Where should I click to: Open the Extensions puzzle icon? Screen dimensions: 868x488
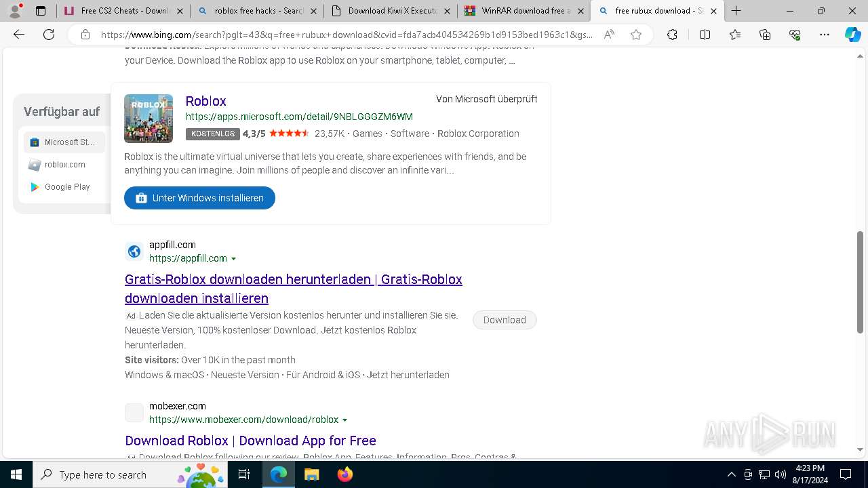672,35
